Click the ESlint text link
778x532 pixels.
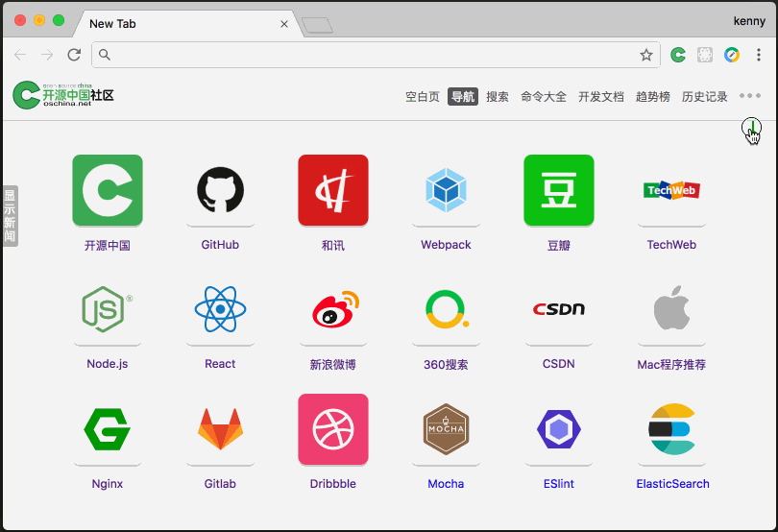pos(559,484)
